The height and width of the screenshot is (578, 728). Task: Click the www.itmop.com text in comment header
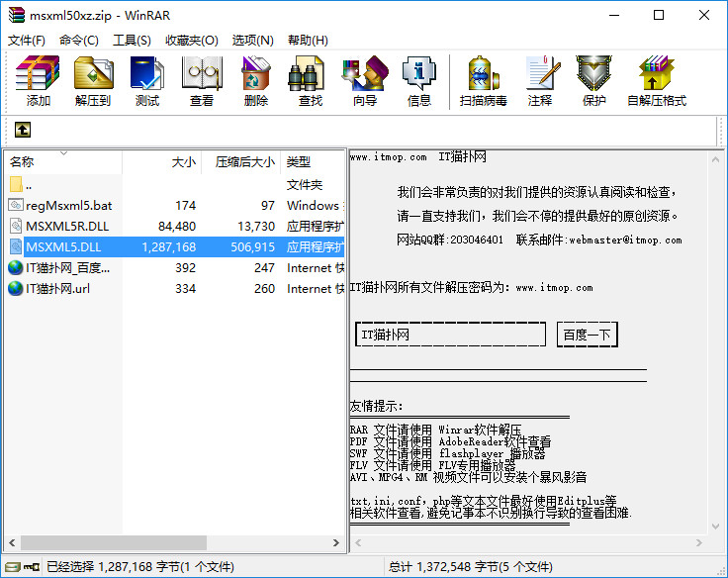(x=389, y=157)
